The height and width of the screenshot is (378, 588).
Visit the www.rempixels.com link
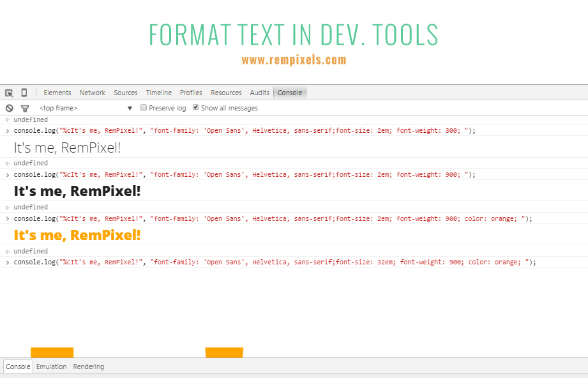pos(294,59)
